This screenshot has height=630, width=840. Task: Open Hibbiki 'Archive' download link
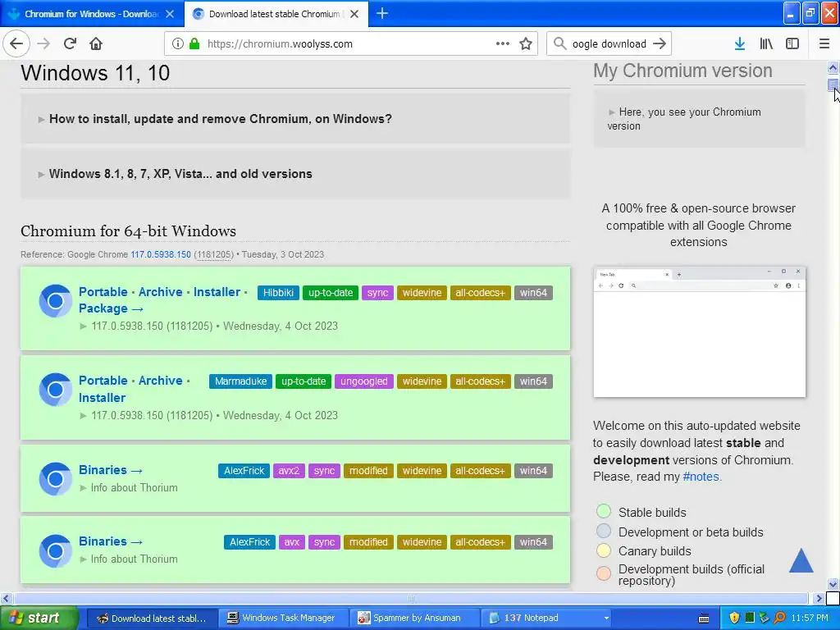coord(160,292)
